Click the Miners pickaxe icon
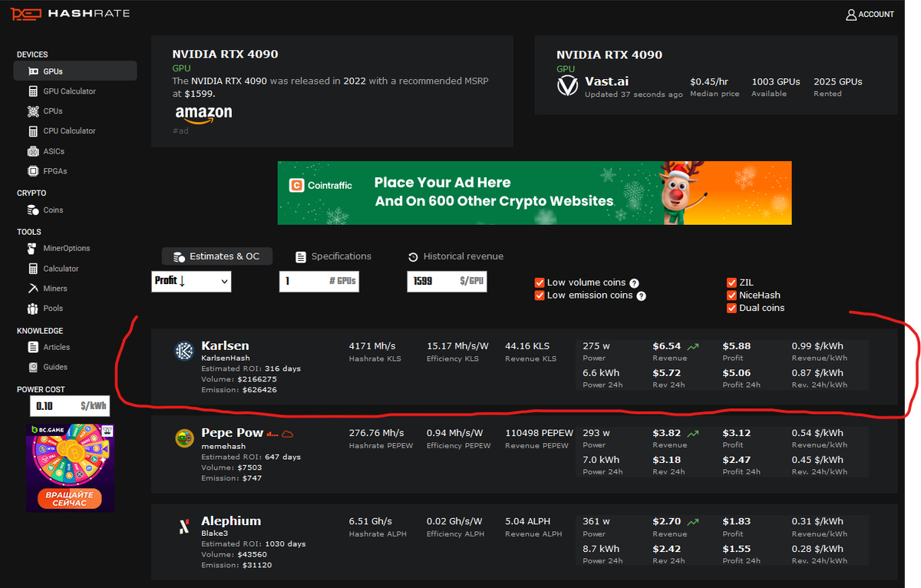This screenshot has height=588, width=921. [x=33, y=289]
